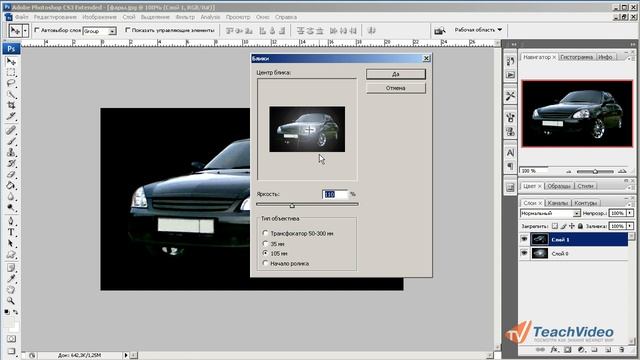The height and width of the screenshot is (360, 640).
Task: Enable Показать управляющие элементы checkbox
Action: pyautogui.click(x=128, y=30)
